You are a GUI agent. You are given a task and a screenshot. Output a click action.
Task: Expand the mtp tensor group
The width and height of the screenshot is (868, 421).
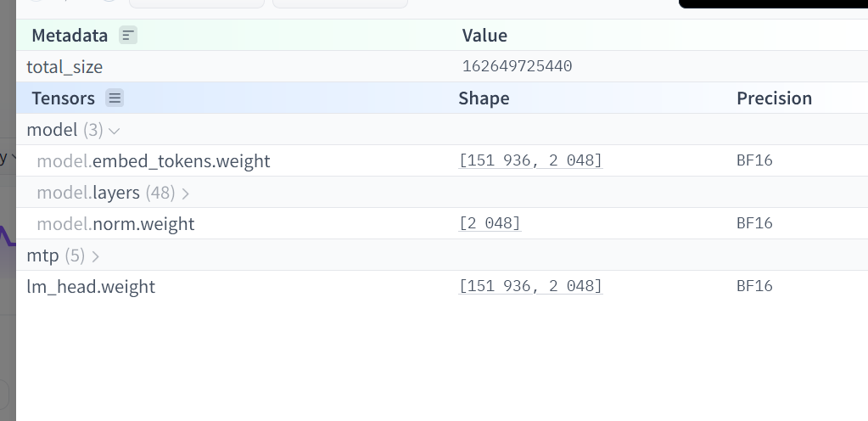tap(95, 256)
